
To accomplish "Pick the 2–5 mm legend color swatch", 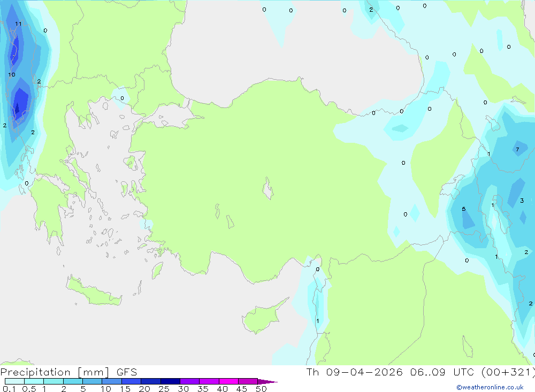I will pyautogui.click(x=73, y=381).
